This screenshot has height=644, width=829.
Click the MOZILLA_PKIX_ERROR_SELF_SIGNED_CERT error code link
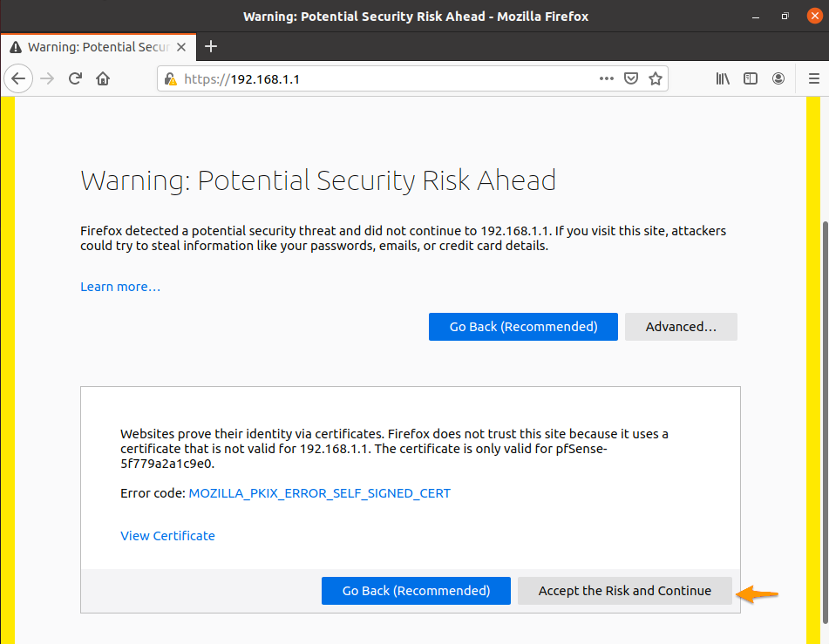(x=319, y=493)
